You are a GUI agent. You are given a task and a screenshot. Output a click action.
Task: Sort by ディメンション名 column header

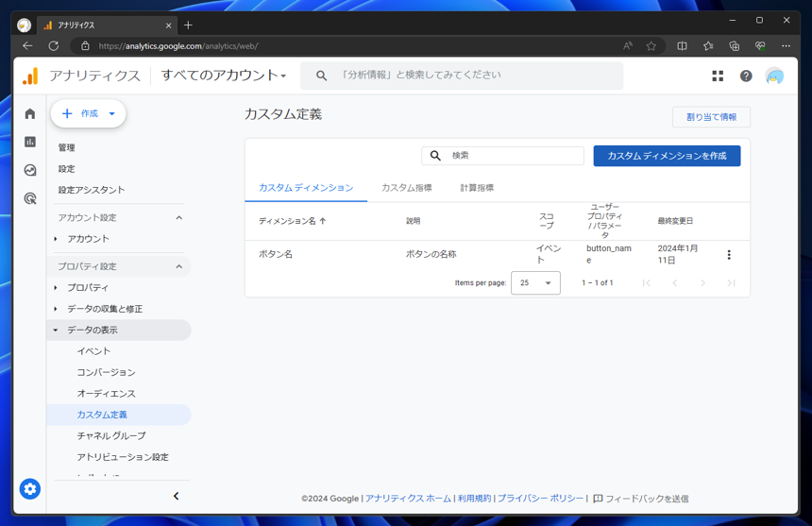(x=292, y=221)
